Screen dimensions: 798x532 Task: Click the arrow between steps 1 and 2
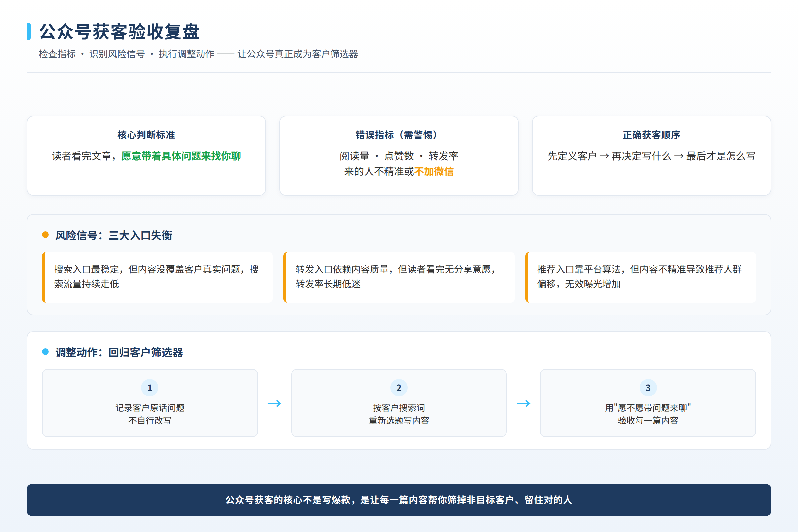[275, 403]
